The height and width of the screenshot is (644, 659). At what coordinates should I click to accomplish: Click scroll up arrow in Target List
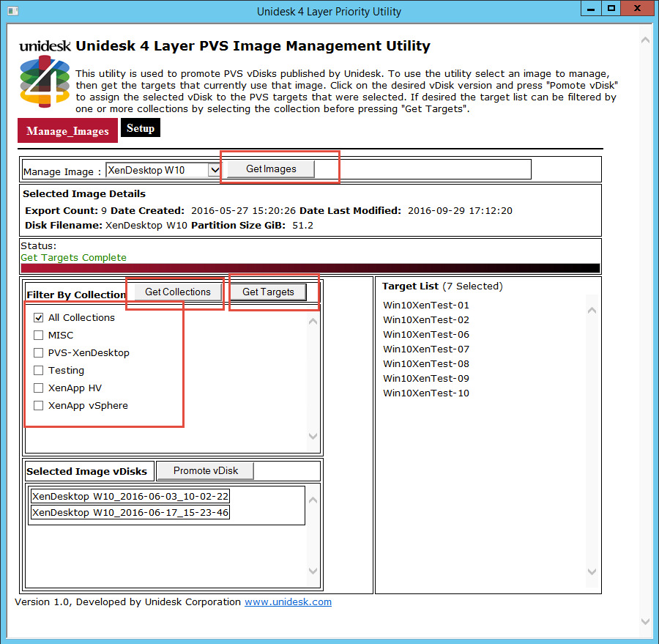(592, 311)
